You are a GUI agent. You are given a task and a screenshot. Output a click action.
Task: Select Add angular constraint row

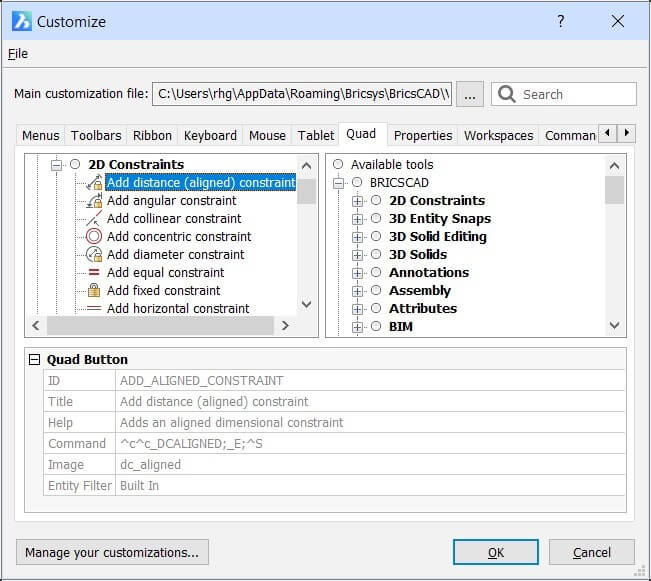point(171,201)
